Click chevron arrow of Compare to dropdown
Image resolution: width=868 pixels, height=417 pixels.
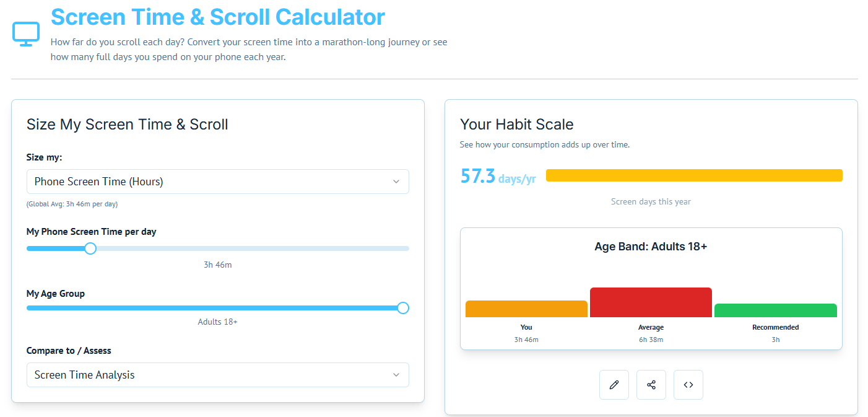pos(396,375)
